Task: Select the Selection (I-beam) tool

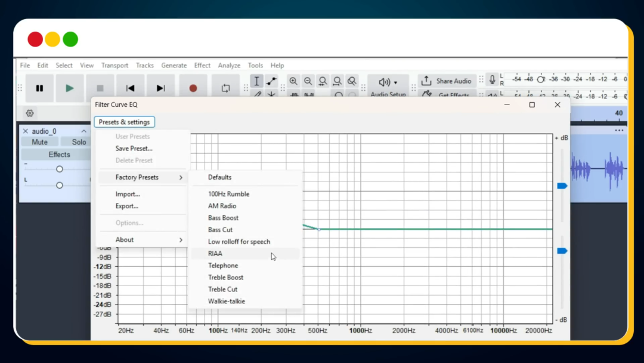Action: 256,81
